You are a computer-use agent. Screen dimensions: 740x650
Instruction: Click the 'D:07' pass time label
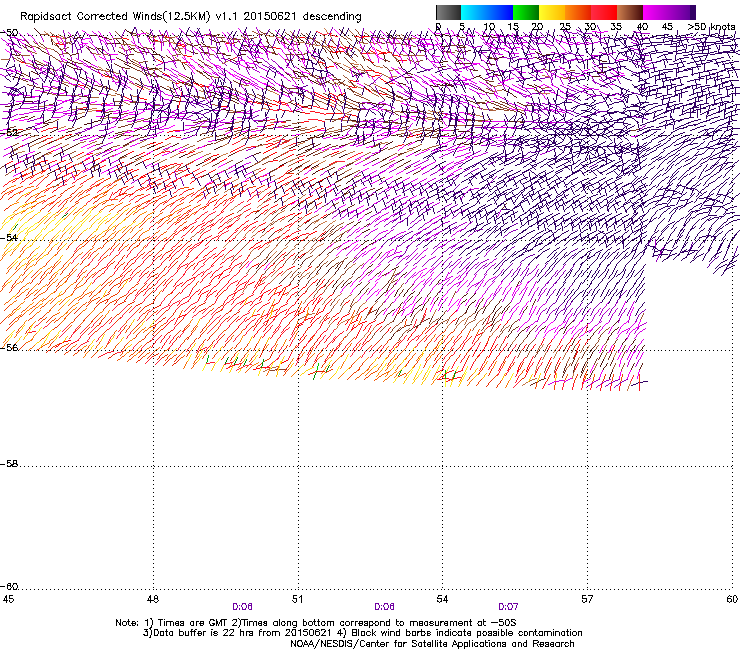pyautogui.click(x=508, y=607)
